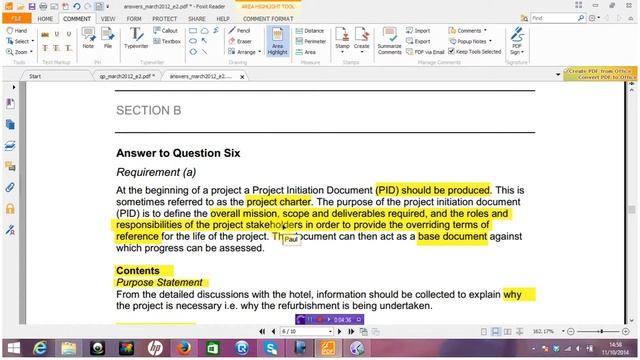Select the Hand tool

coord(16,31)
